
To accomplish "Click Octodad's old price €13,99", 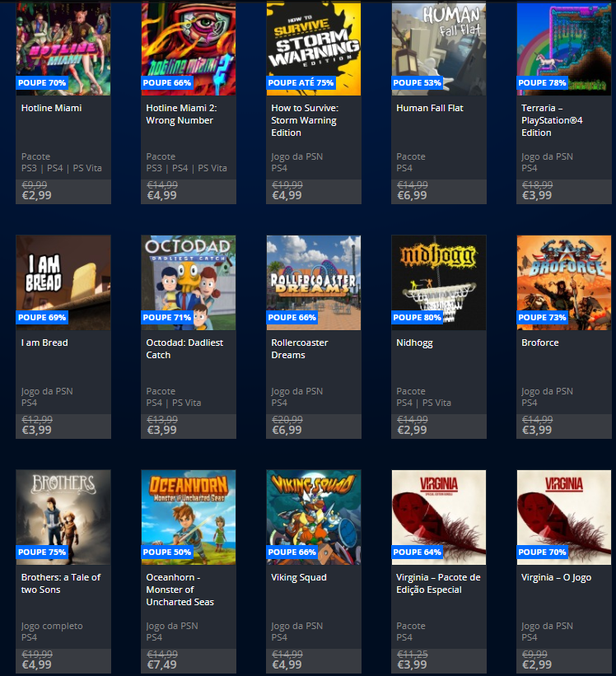I will 162,419.
